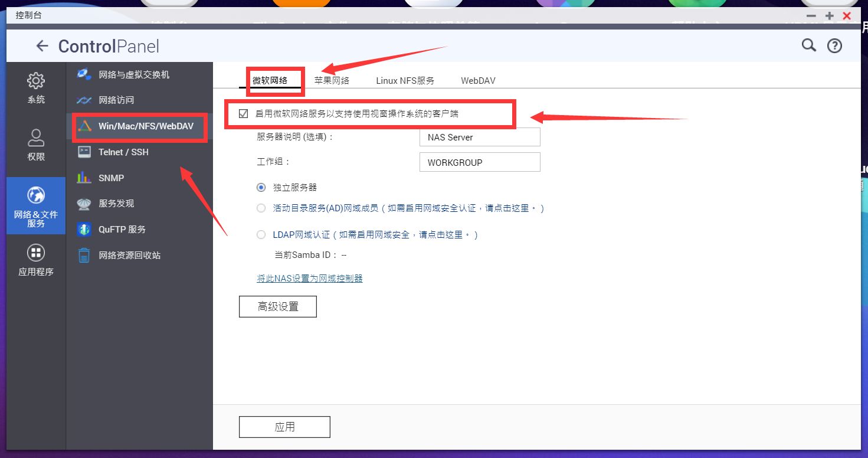Open the search magnifier icon
Viewport: 868px width, 458px height.
[808, 45]
